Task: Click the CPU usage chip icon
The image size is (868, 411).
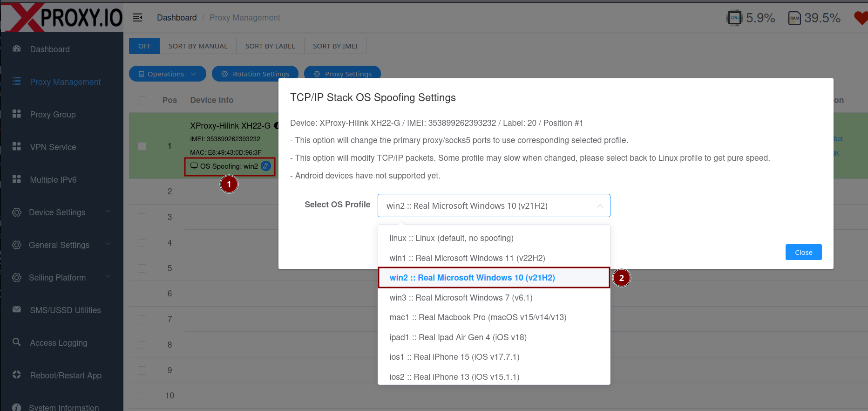Action: point(734,18)
